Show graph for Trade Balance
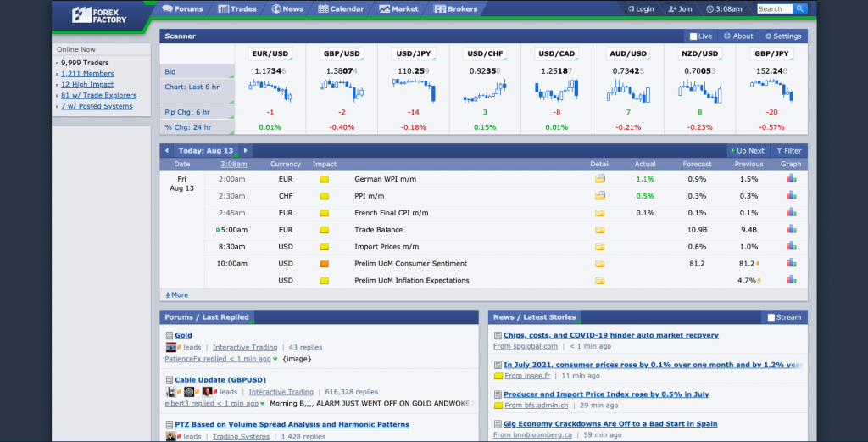Image resolution: width=868 pixels, height=442 pixels. tap(791, 229)
